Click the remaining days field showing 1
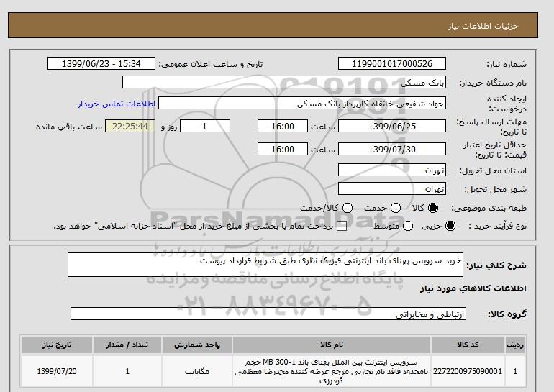 (x=205, y=126)
